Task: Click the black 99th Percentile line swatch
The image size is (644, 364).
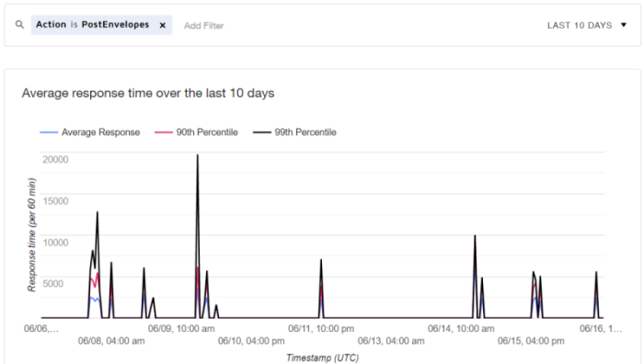Action: pyautogui.click(x=262, y=132)
